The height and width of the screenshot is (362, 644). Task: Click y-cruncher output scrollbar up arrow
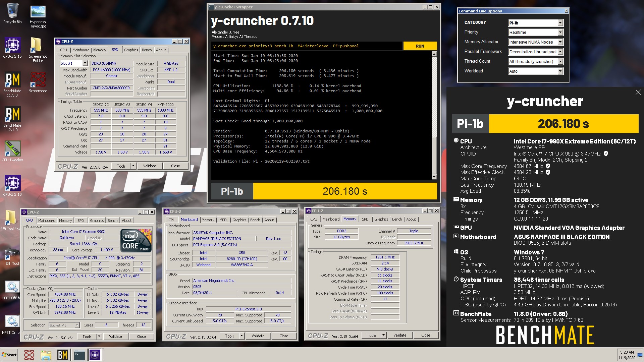click(434, 54)
